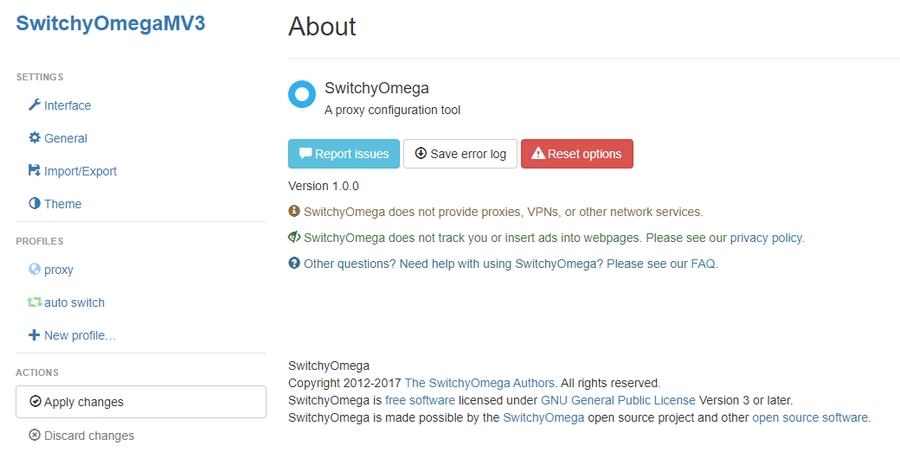Click the floppy disk Import/Export icon
This screenshot has width=900, height=471.
(34, 171)
